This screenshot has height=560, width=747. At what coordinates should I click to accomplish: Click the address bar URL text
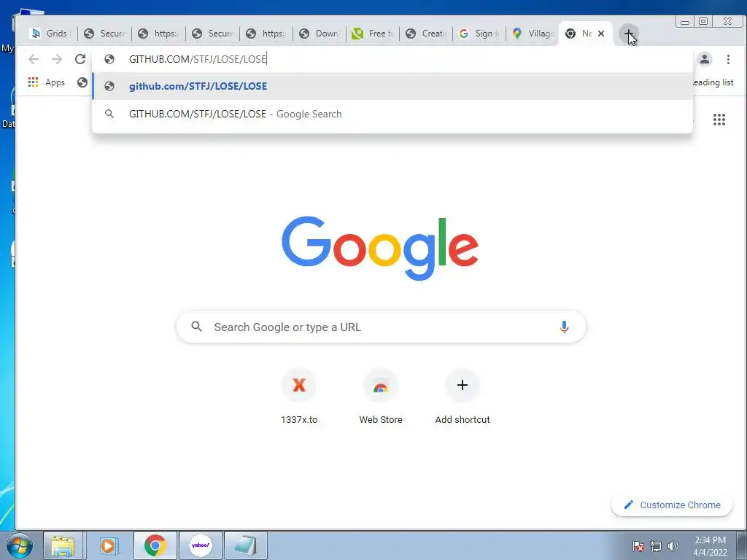pyautogui.click(x=198, y=59)
